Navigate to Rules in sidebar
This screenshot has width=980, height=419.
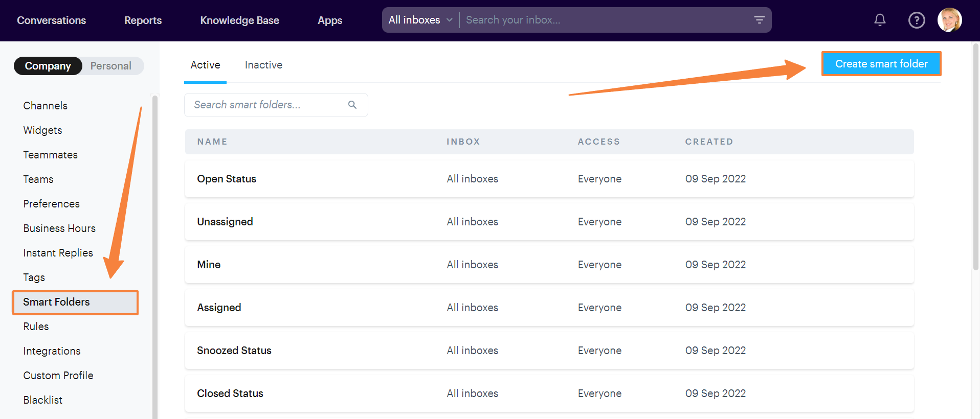[x=36, y=327]
